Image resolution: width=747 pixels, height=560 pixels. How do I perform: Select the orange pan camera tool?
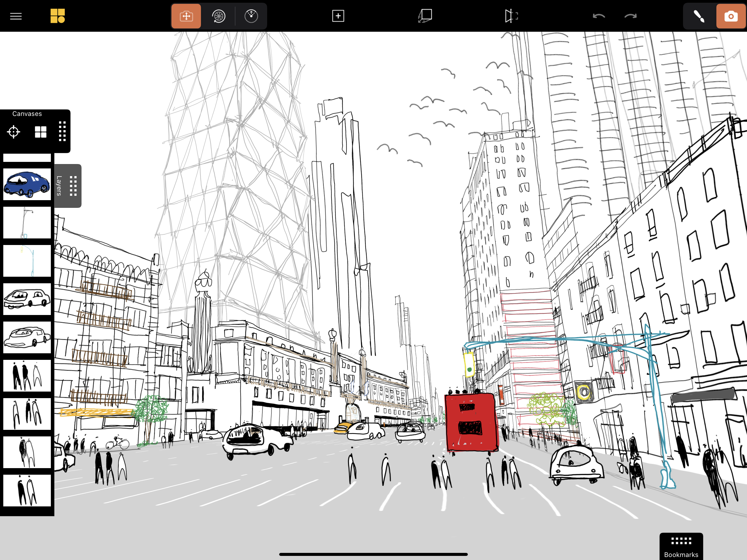pyautogui.click(x=186, y=16)
